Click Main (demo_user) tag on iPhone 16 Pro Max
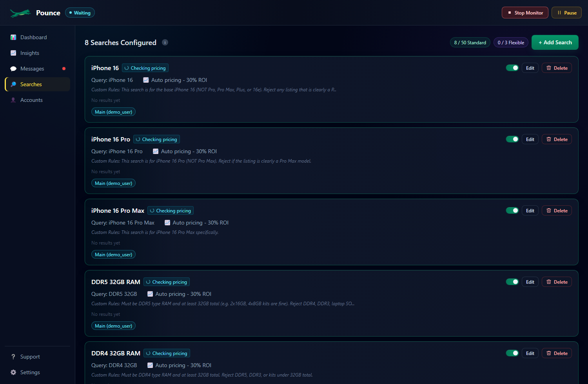This screenshot has width=588, height=384. click(x=113, y=254)
